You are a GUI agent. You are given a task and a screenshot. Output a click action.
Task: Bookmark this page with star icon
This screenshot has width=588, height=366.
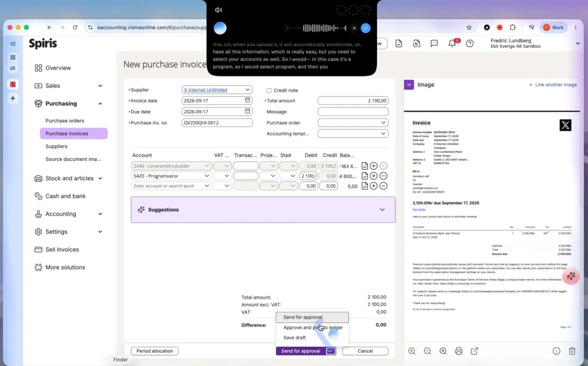point(469,27)
